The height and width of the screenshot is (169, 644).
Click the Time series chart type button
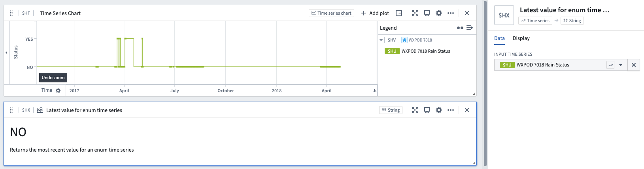point(331,13)
